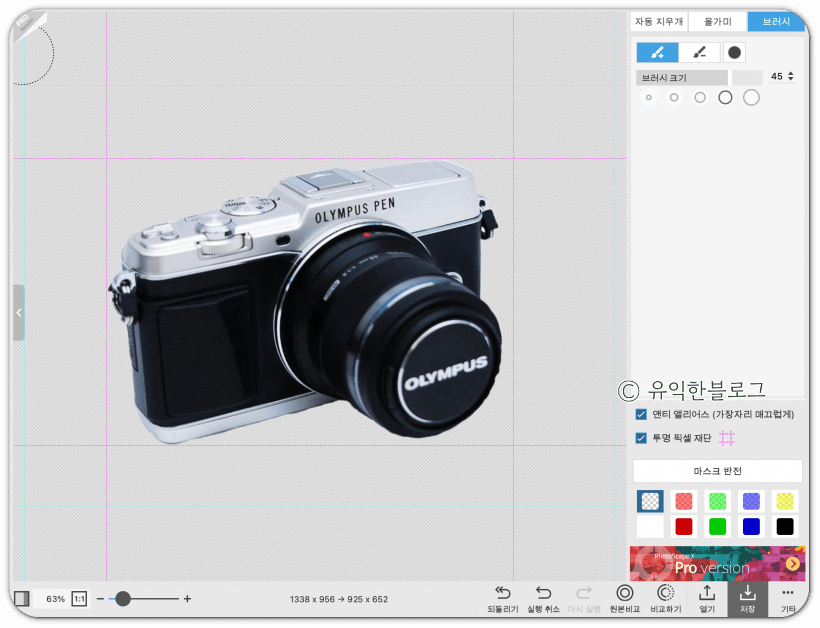Select the transparent checker background swatch
820x628 pixels.
pyautogui.click(x=650, y=501)
